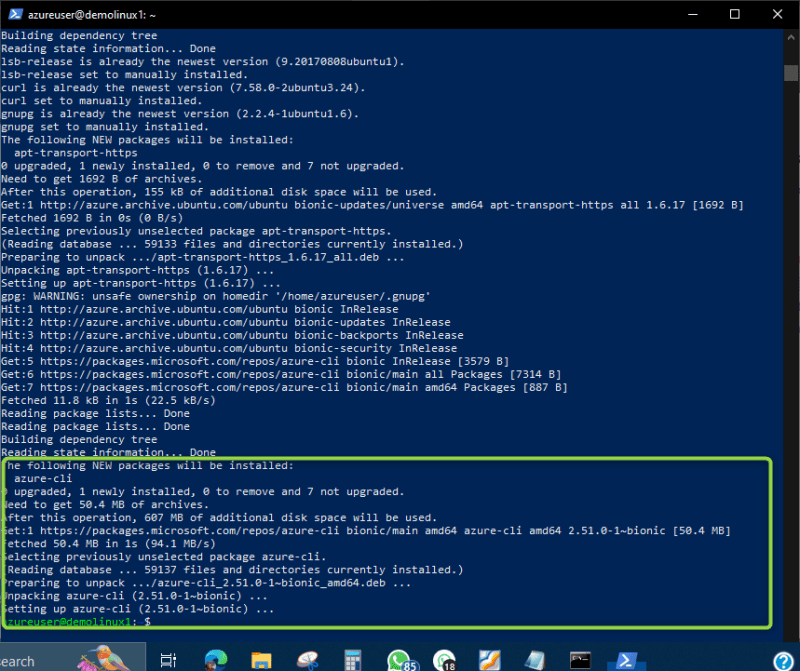Close the azureuser@demolinux1 terminal window
Screen dimensions: 800x671
click(777, 14)
